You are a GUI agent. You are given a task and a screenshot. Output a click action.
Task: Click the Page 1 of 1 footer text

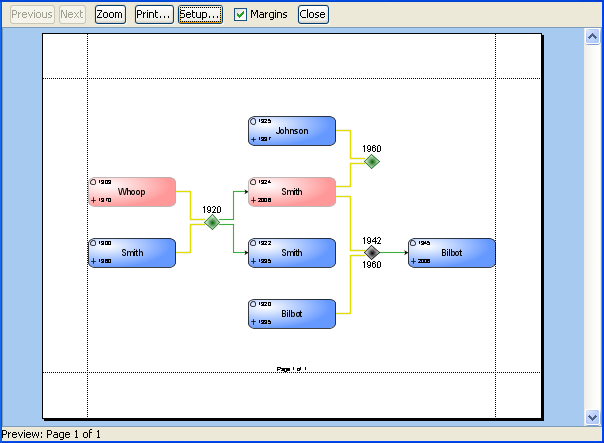(x=292, y=369)
